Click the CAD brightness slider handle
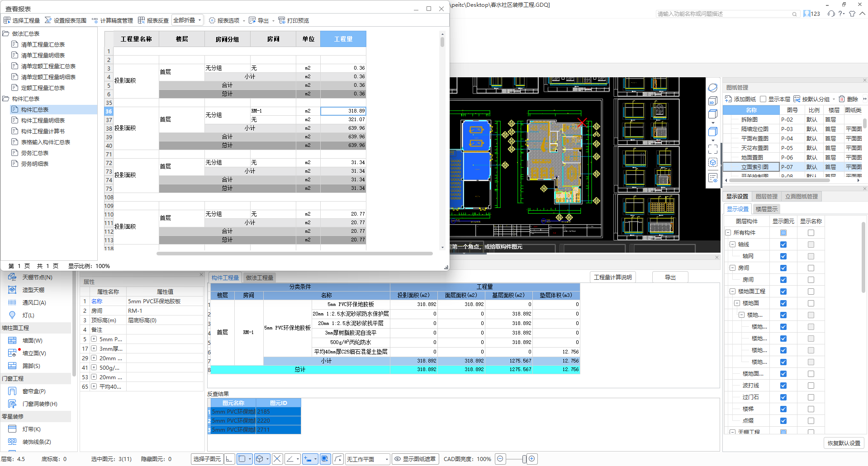 [x=524, y=459]
